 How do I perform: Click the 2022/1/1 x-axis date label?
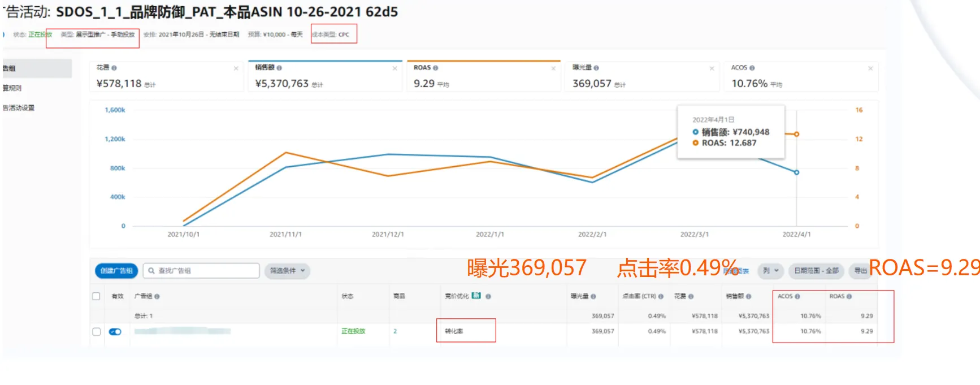(x=490, y=234)
